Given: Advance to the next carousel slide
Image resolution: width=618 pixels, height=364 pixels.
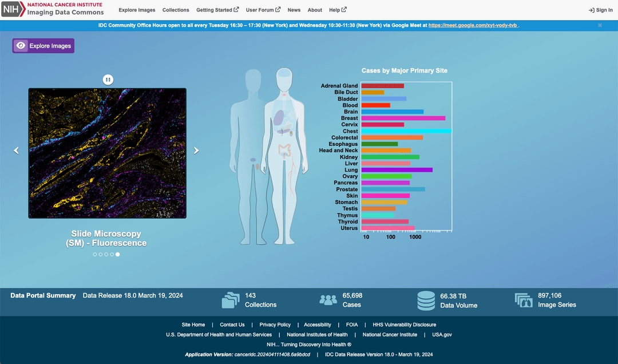Looking at the screenshot, I should 196,151.
